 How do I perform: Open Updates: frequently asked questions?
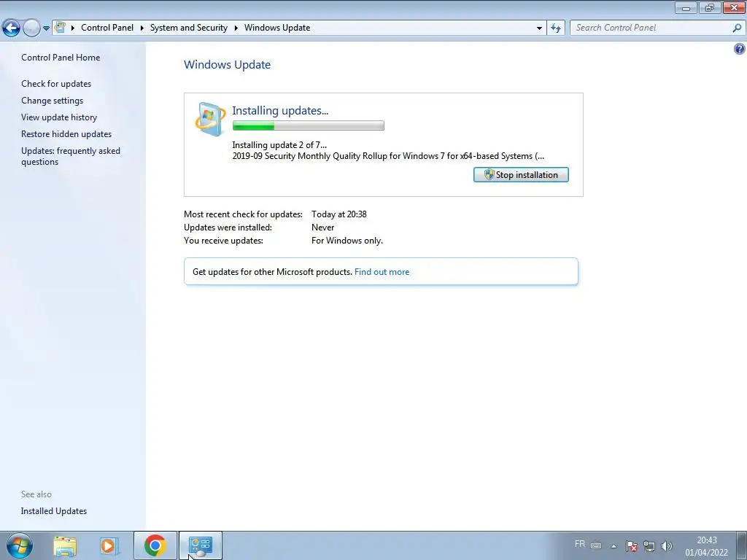tap(71, 156)
